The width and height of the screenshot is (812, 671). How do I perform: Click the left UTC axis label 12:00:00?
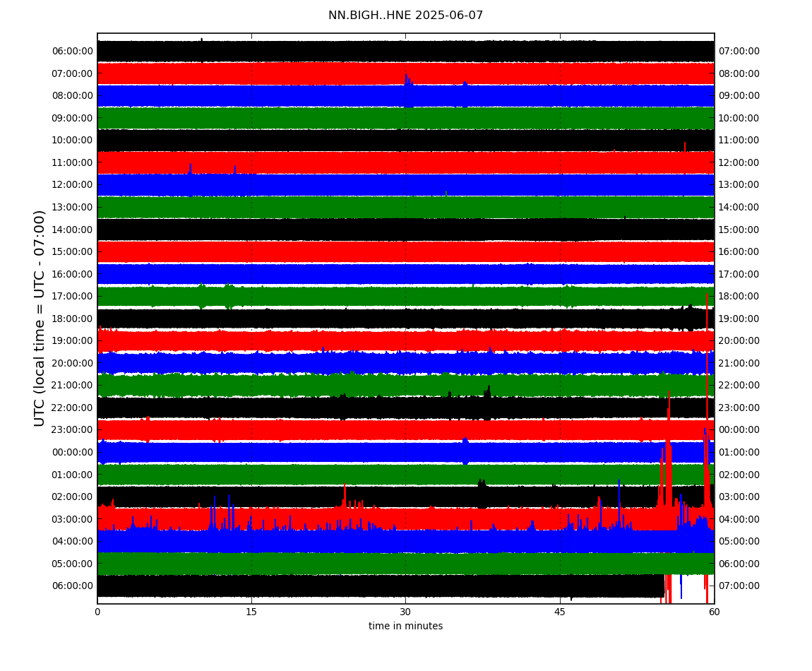tap(73, 185)
